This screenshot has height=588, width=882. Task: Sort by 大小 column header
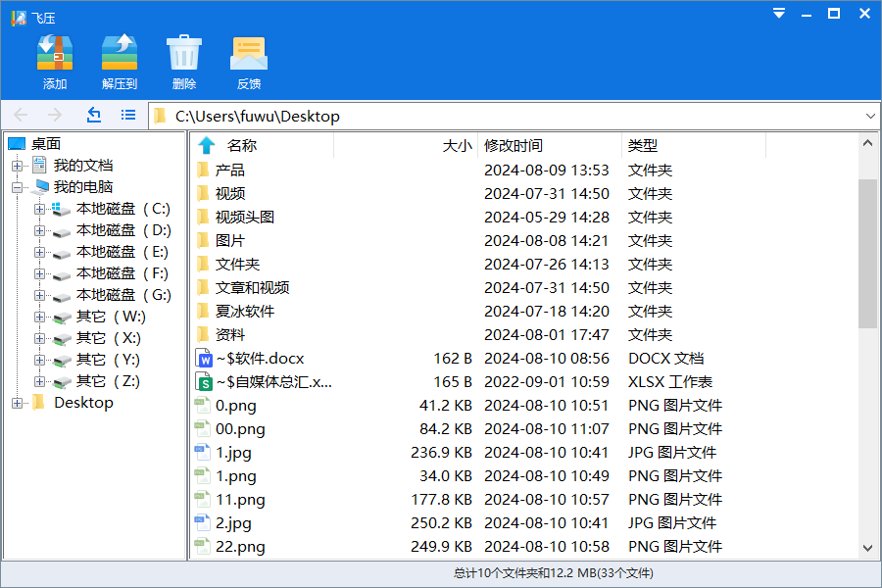coord(457,146)
